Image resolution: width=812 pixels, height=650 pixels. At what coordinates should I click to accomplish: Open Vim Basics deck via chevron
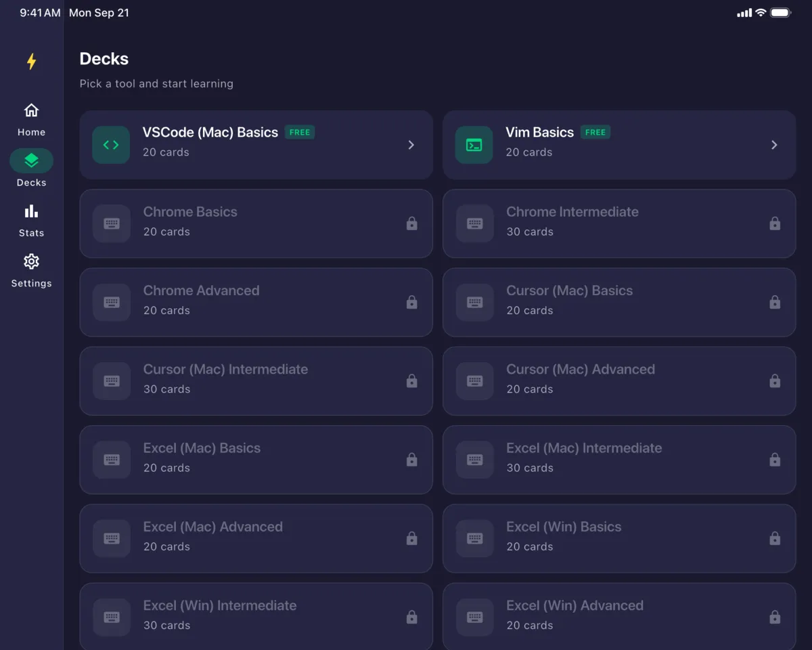(775, 145)
